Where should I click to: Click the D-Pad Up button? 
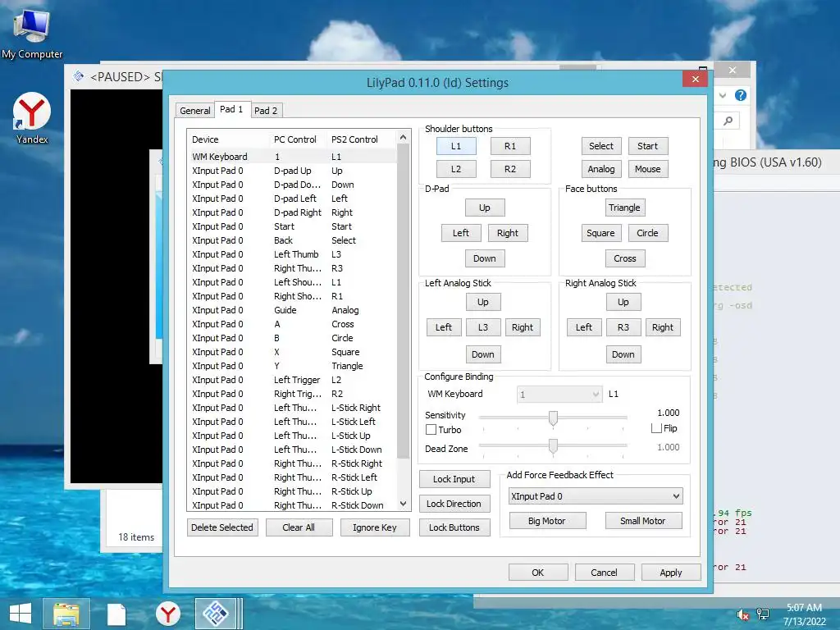coord(485,208)
